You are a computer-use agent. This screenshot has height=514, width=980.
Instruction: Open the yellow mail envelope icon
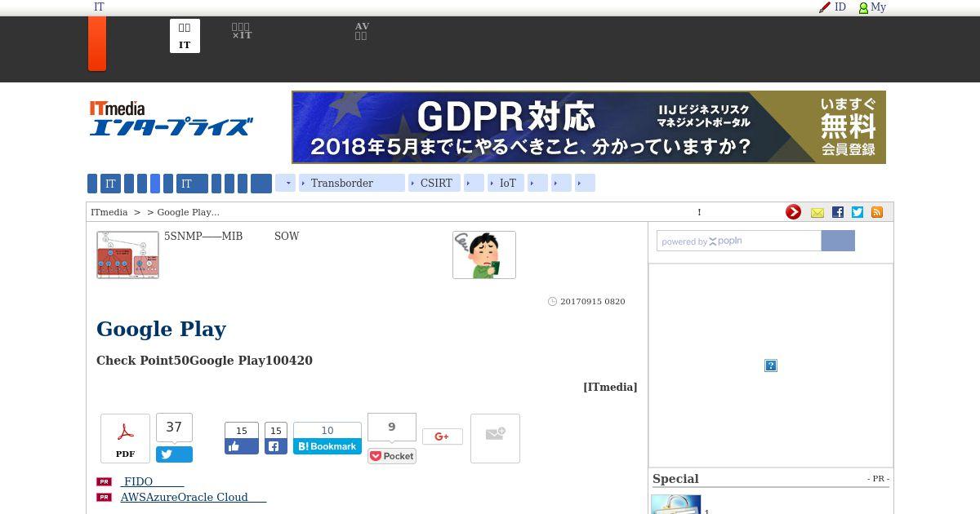tap(817, 212)
